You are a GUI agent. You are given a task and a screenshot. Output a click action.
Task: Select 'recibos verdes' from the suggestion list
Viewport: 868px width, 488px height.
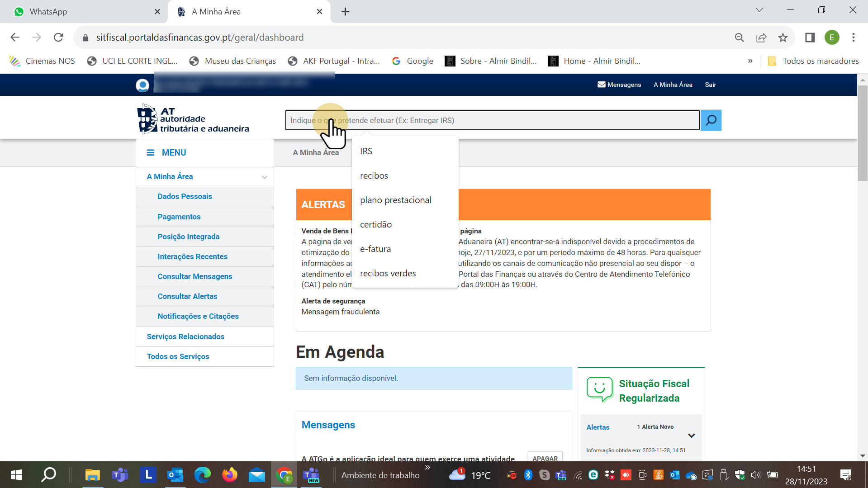(x=388, y=273)
